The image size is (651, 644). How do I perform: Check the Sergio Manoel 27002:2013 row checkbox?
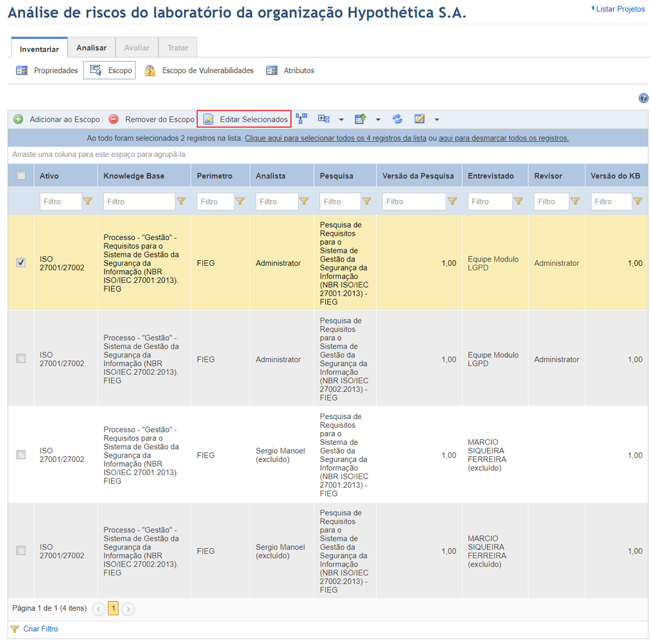pos(21,551)
